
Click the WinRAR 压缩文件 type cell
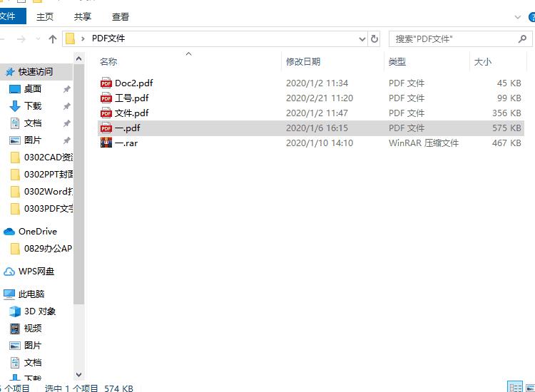[x=424, y=143]
